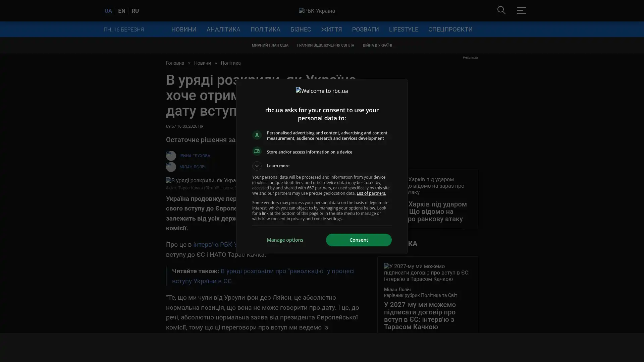The height and width of the screenshot is (362, 644).
Task: Click Ірина Глухова author avatar
Action: 171,156
